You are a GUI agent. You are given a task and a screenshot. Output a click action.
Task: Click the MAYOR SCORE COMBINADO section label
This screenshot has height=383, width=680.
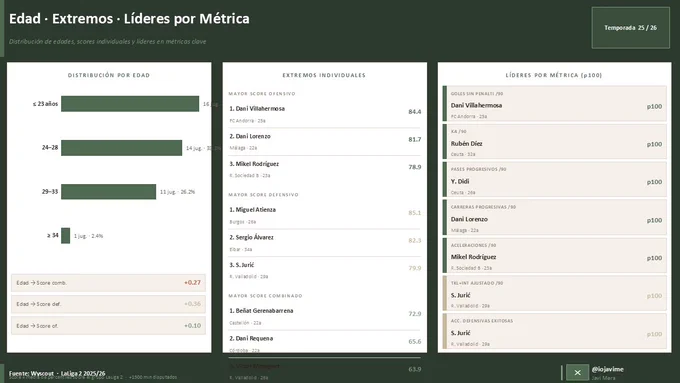coord(265,296)
